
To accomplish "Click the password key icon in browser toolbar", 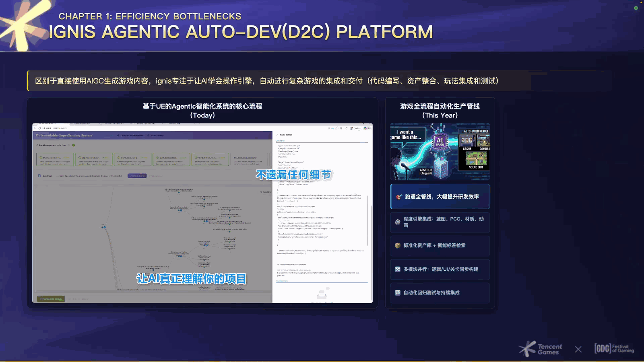I will click(329, 128).
